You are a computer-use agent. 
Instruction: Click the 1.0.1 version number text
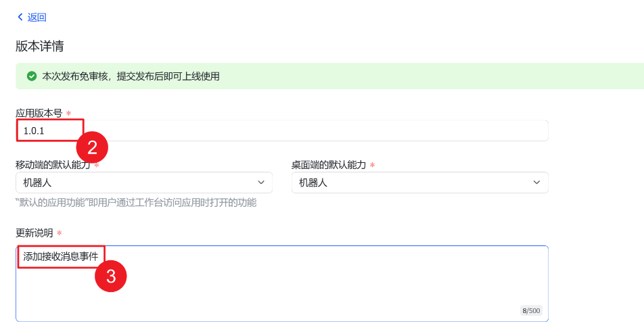point(34,130)
